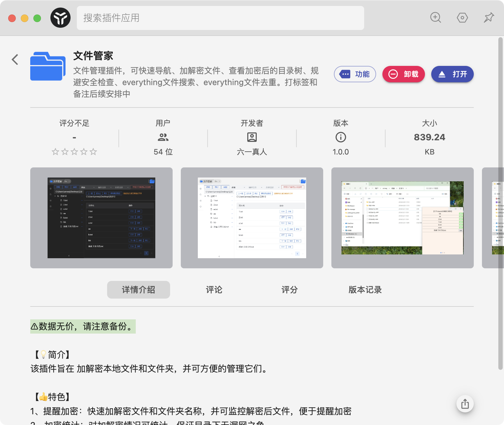The image size is (504, 425).
Task: Go back using the left chevron
Action: pos(15,59)
